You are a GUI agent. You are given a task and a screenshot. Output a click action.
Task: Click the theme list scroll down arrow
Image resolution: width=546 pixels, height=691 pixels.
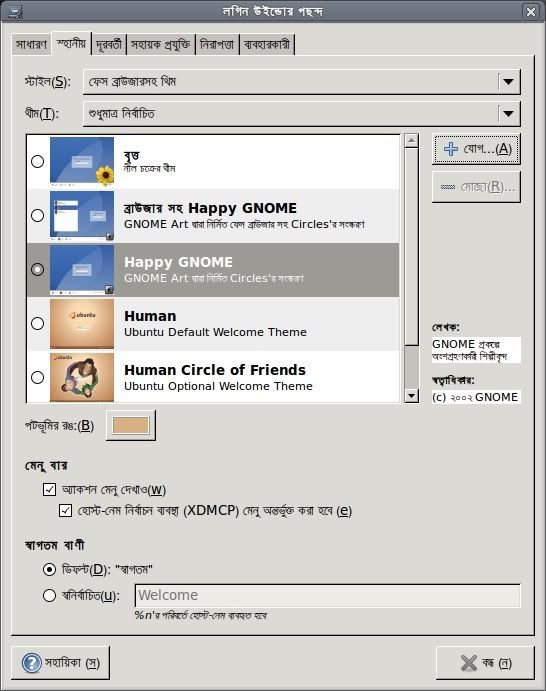[x=411, y=396]
